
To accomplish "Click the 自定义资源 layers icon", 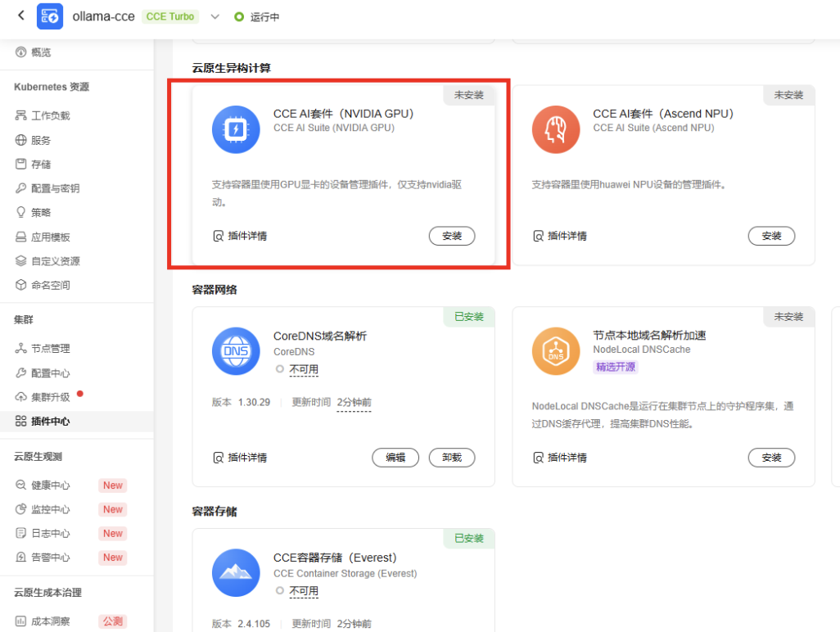I will click(x=21, y=261).
